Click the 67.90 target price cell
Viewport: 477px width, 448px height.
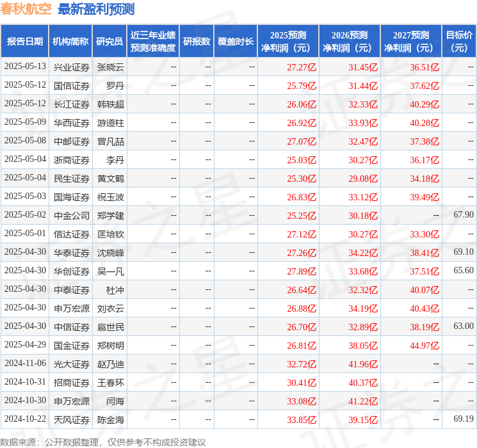[463, 215]
